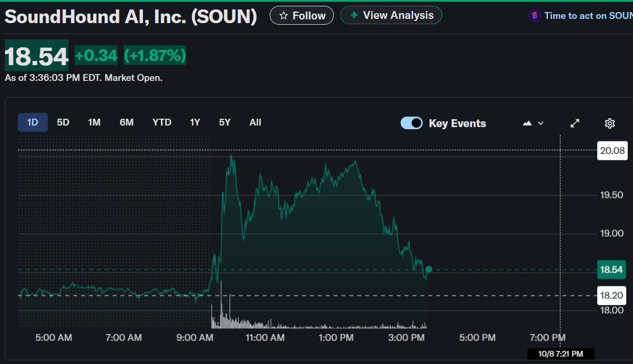Click the 20.08 crosshair price label

point(612,151)
